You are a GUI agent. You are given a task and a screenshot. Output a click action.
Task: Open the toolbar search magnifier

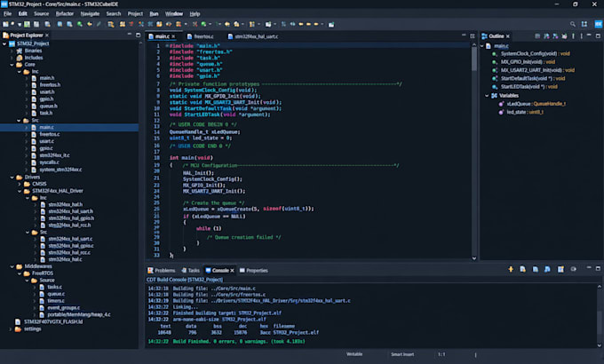pyautogui.click(x=573, y=24)
